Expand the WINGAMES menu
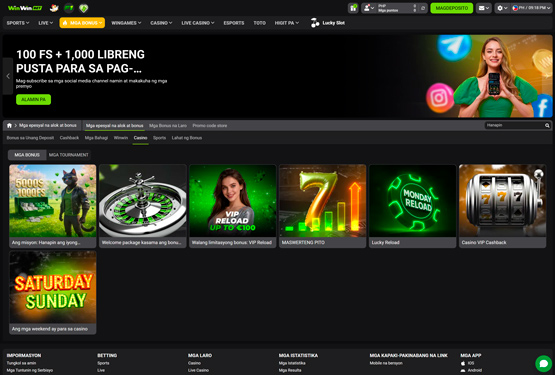555x375 pixels. tap(126, 23)
